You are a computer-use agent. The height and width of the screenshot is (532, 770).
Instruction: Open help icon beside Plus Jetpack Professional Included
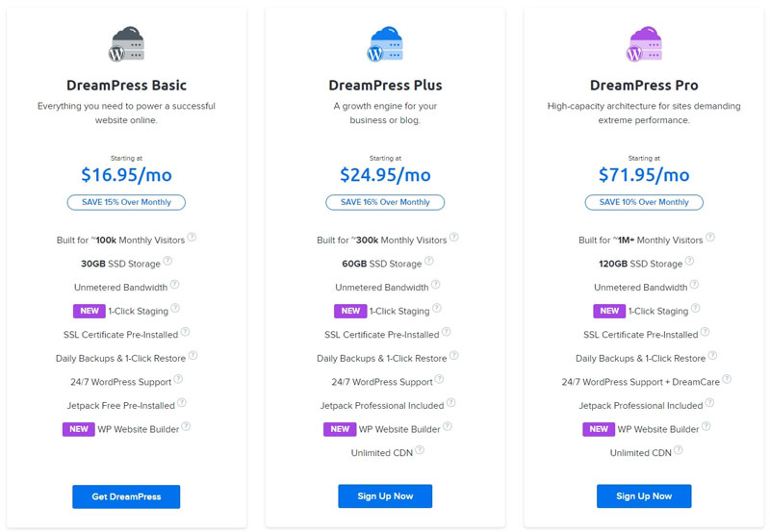click(450, 403)
